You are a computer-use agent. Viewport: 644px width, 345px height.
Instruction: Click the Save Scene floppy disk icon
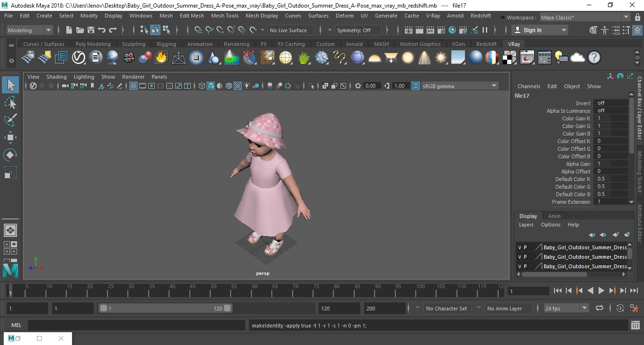90,30
